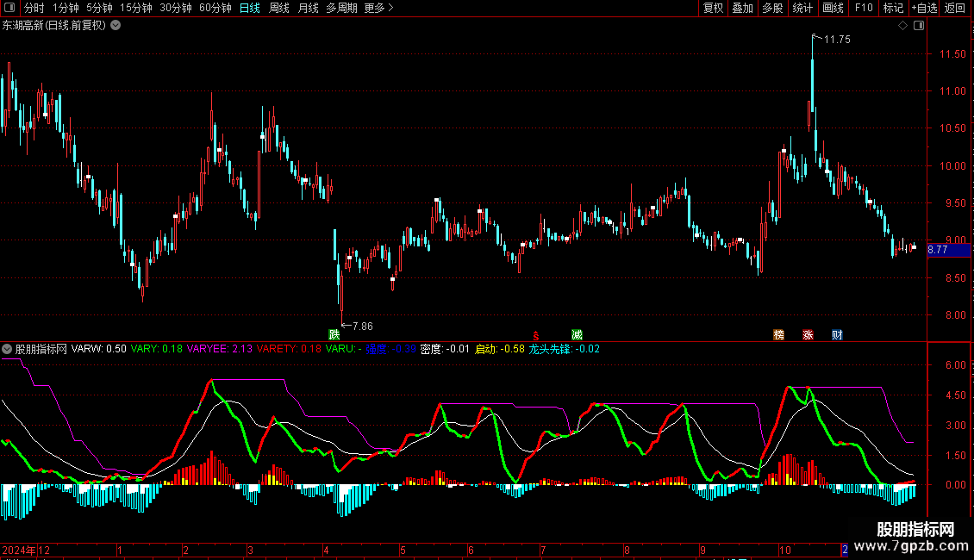974x560 pixels.
Task: Click month 5 on the time axis
Action: [x=403, y=550]
